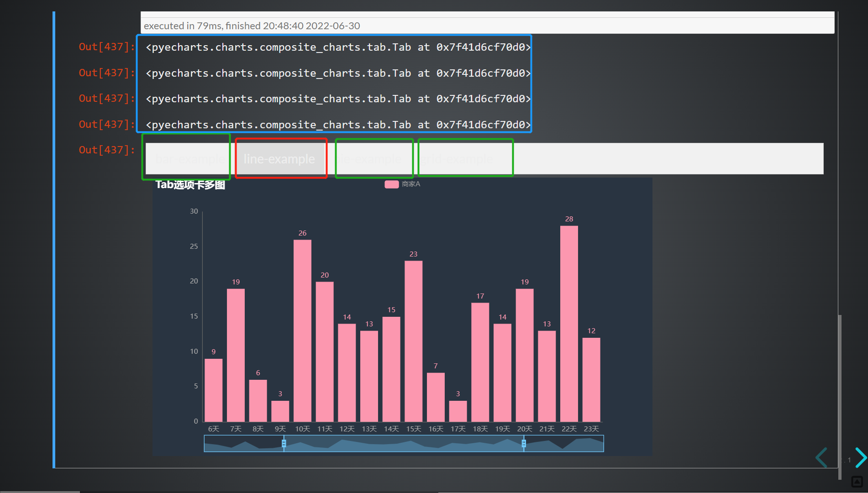Click the tallest bar labeled 28
This screenshot has height=493, width=868.
click(x=568, y=320)
